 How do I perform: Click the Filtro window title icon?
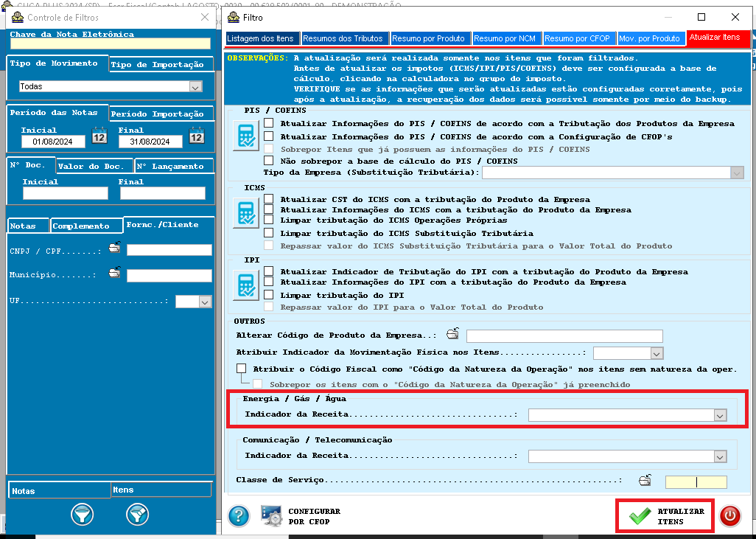coord(234,18)
